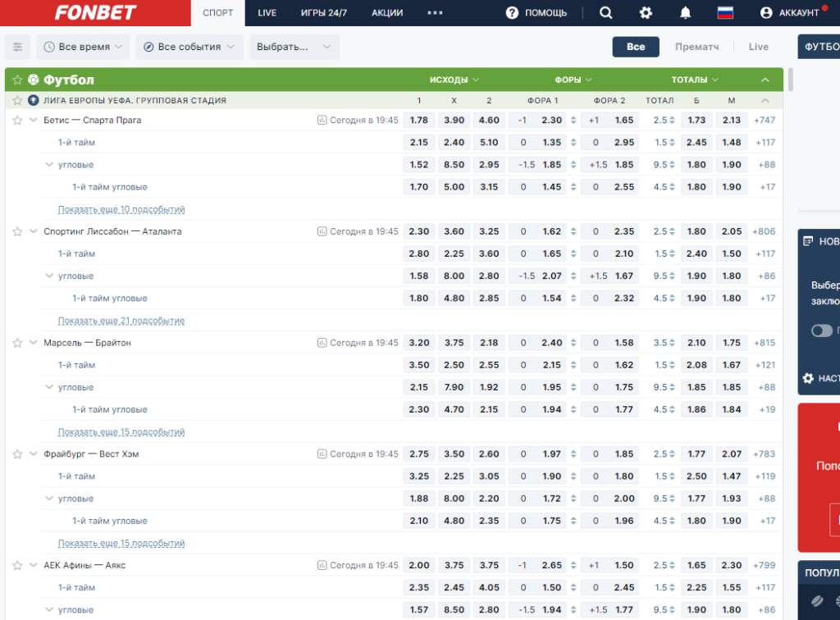Bet on draw 3.60 in Спортинг match

point(454,231)
